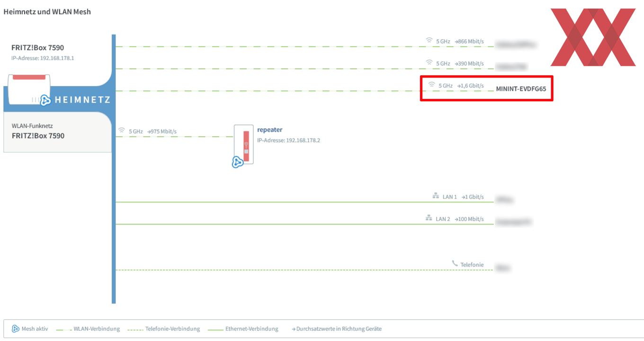Image resolution: width=644 pixels, height=341 pixels.
Task: Click the Telefonie phone handset icon
Action: pyautogui.click(x=455, y=264)
